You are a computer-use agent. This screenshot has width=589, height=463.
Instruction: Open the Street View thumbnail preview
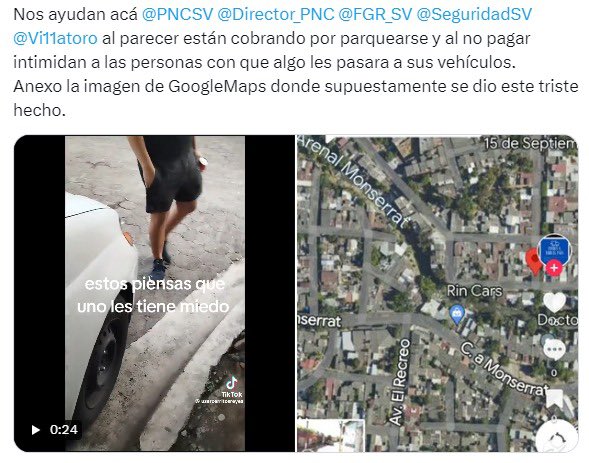(331, 436)
